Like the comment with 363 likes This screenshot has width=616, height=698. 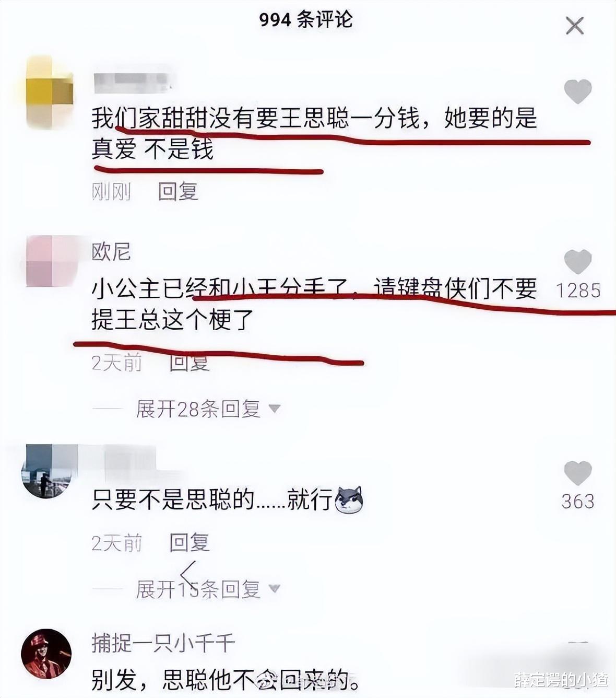pyautogui.click(x=578, y=473)
